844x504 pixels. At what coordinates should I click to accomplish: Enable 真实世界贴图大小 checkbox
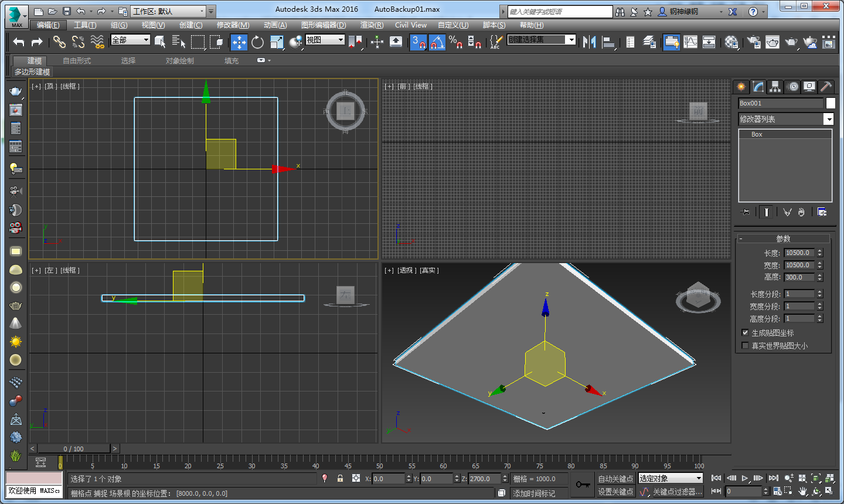pos(745,346)
